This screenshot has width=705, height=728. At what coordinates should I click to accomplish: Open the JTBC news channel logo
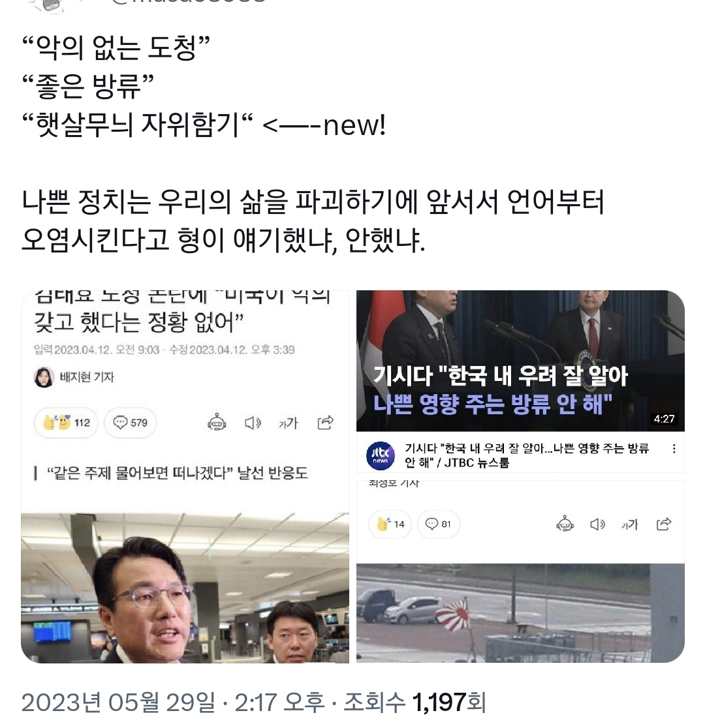381,455
